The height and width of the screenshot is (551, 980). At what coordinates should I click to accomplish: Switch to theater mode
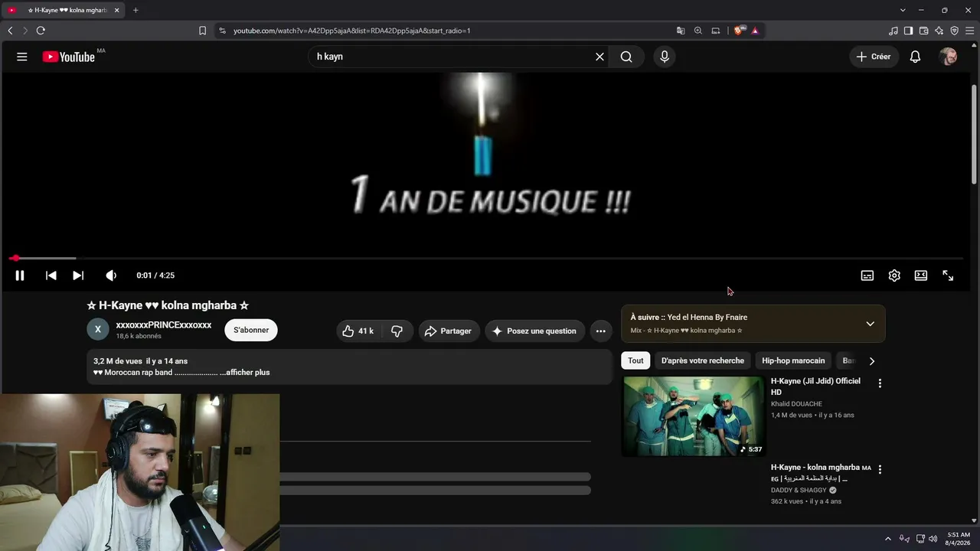tap(921, 275)
